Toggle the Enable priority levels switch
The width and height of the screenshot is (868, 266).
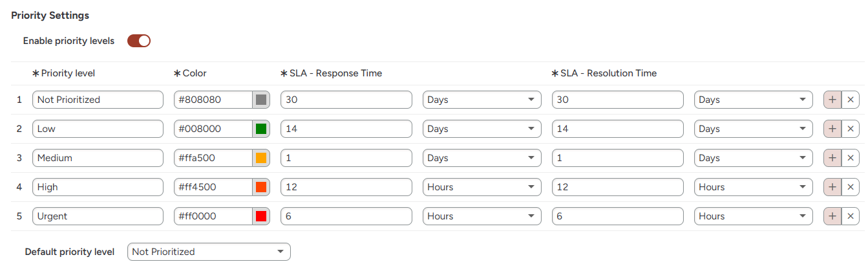point(139,41)
